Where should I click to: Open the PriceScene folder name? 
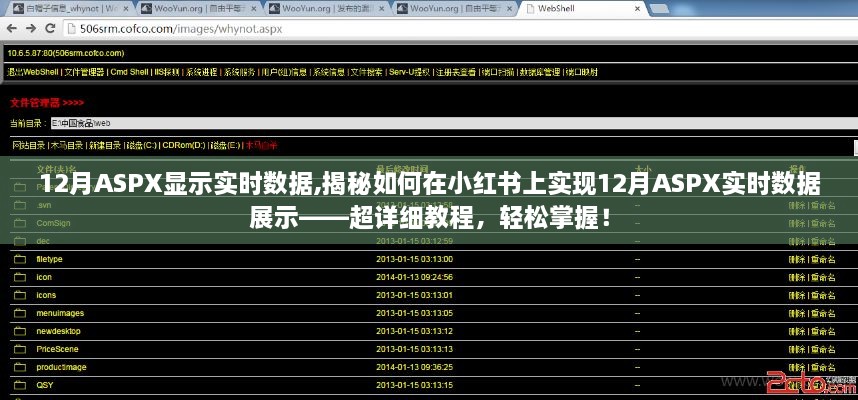click(x=57, y=349)
